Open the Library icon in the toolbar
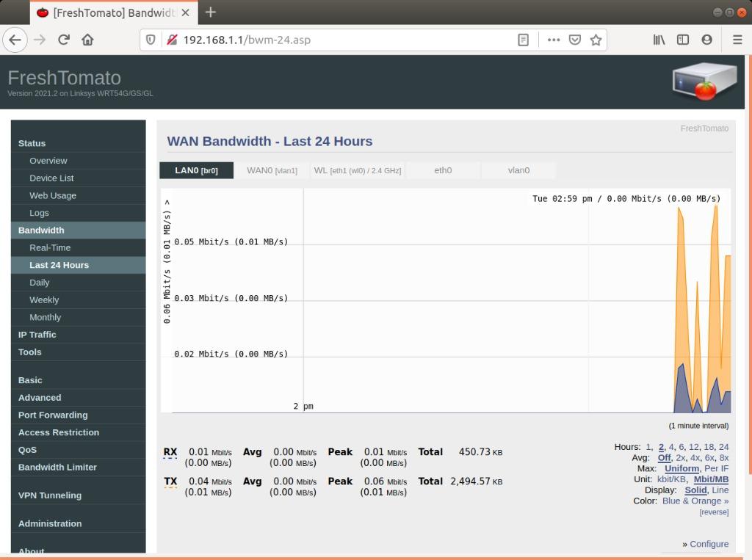The image size is (752, 560). 659,40
